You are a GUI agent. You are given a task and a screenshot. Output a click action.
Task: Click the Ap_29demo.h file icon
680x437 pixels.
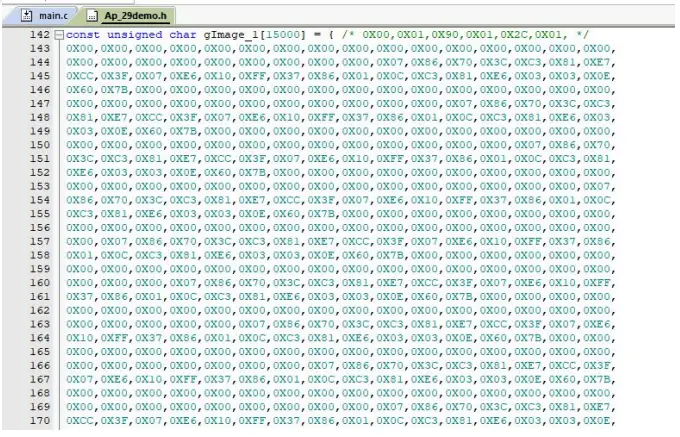tap(92, 16)
